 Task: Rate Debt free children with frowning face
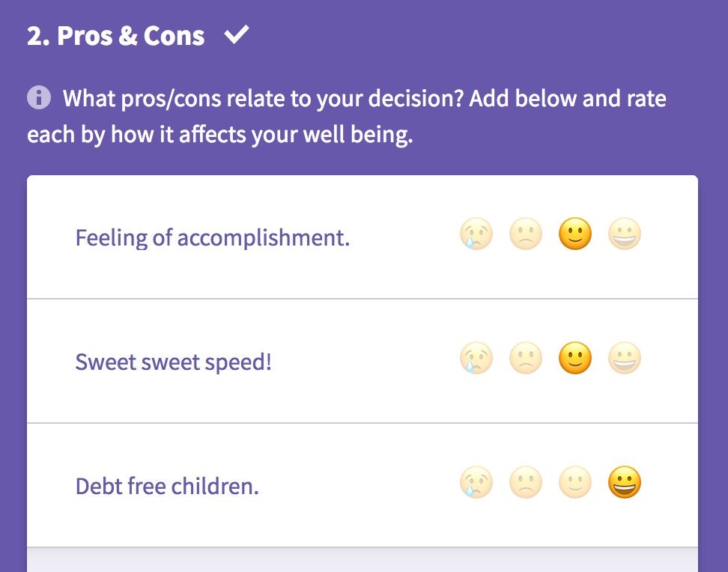pyautogui.click(x=526, y=484)
